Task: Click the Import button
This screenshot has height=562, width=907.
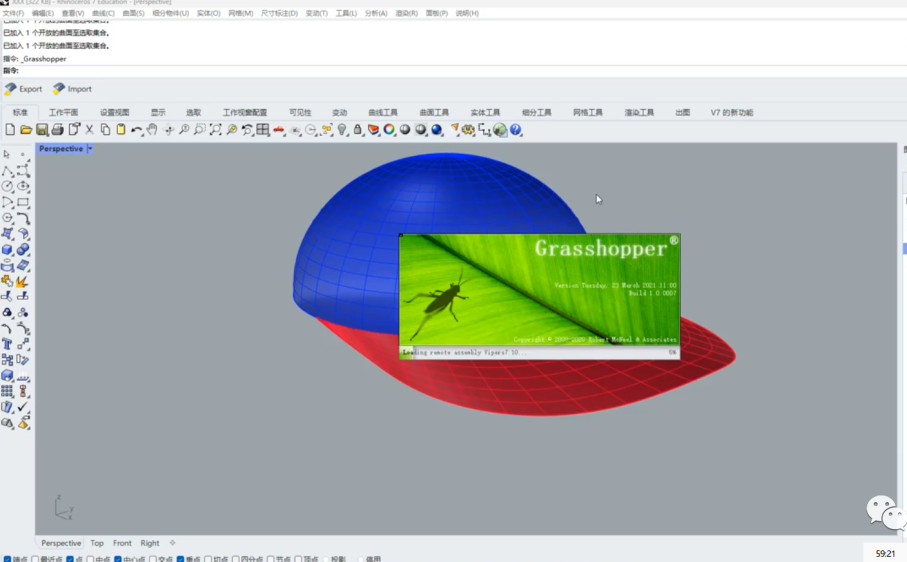Action: pos(72,89)
